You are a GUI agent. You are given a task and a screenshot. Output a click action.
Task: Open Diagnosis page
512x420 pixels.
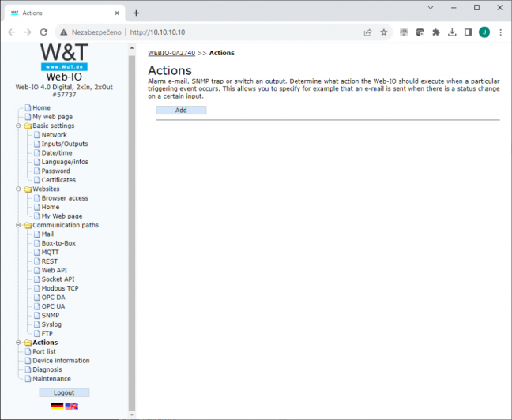(x=47, y=369)
